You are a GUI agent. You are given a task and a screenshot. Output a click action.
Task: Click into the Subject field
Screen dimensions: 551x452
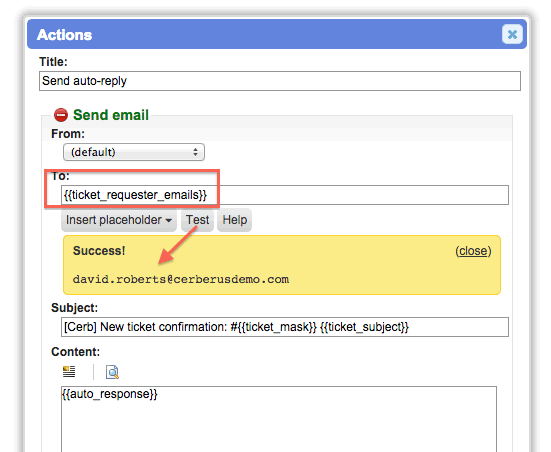[x=285, y=327]
